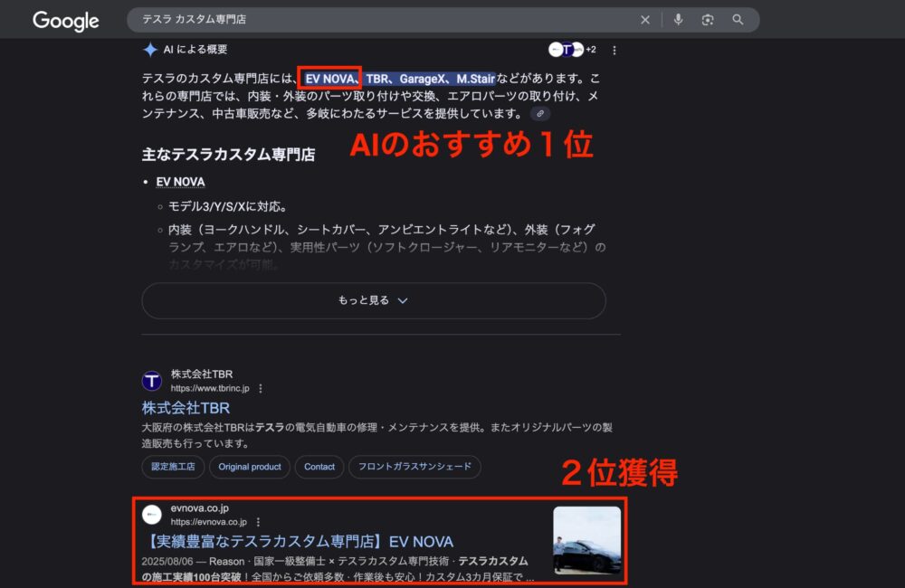The height and width of the screenshot is (588, 905).
Task: Click the Contact sitelink chip
Action: 319,467
